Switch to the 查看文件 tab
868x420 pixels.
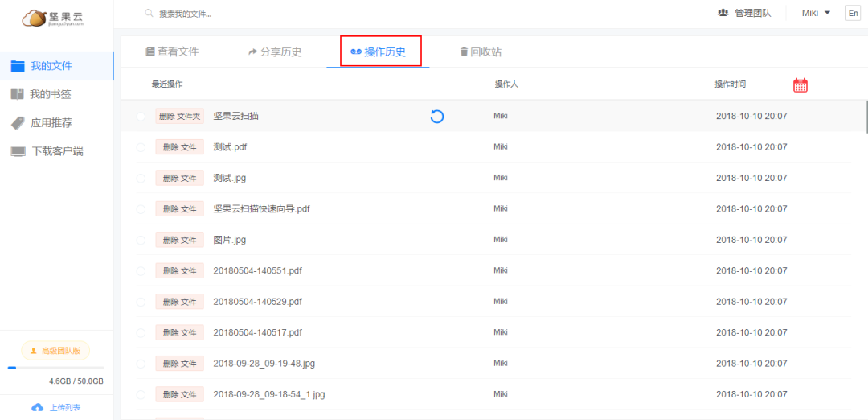coord(172,52)
